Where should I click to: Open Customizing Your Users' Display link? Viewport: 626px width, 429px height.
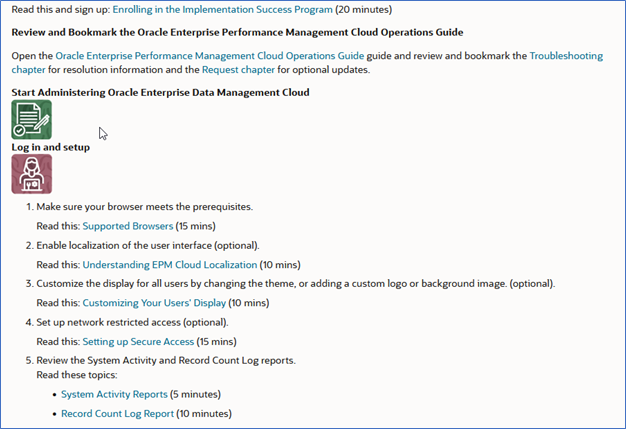tap(154, 303)
